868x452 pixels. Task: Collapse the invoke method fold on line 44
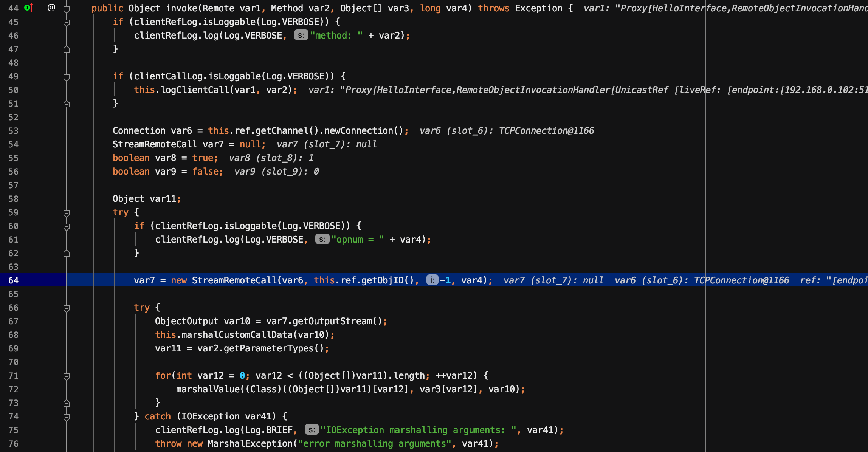67,8
